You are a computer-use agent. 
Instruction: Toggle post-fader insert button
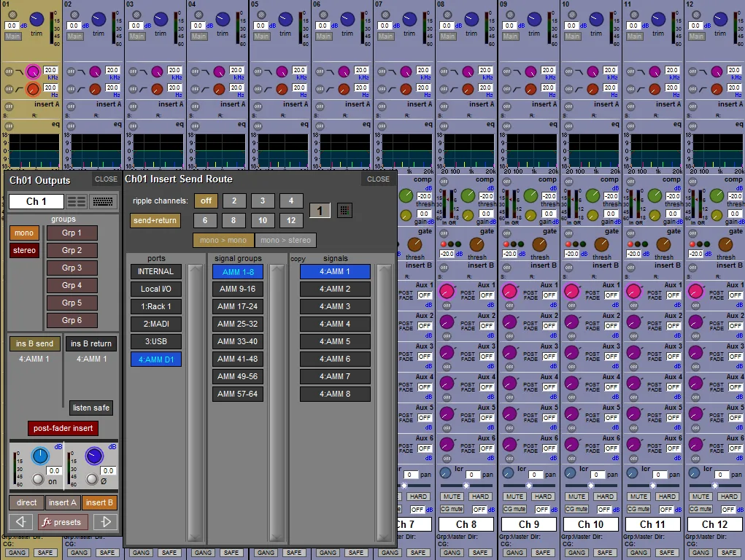click(x=63, y=429)
